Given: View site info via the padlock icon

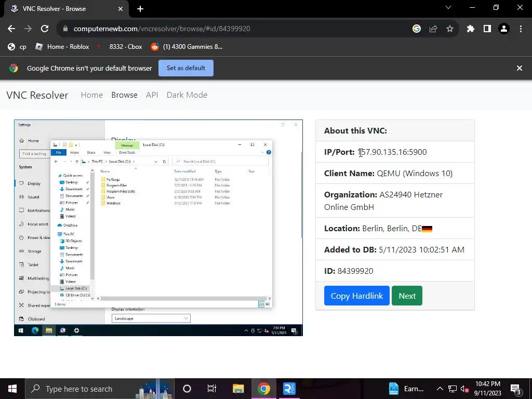Looking at the screenshot, I should coord(65,29).
